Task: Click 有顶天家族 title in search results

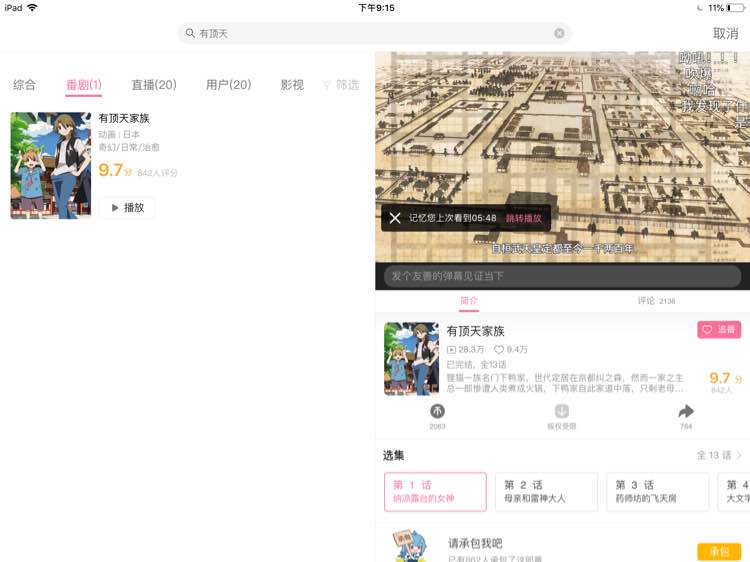Action: 124,118
